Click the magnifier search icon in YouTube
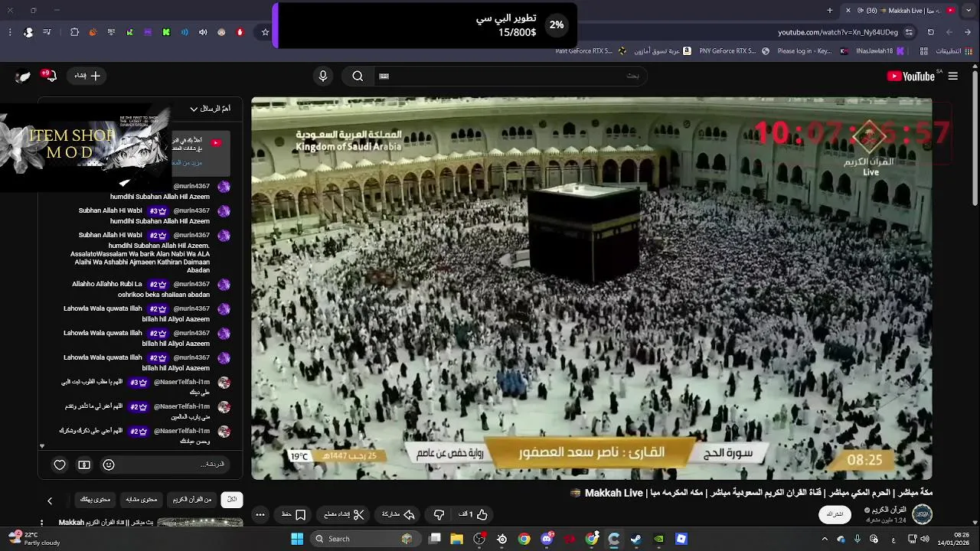Viewport: 980px width, 551px height. pyautogui.click(x=358, y=76)
